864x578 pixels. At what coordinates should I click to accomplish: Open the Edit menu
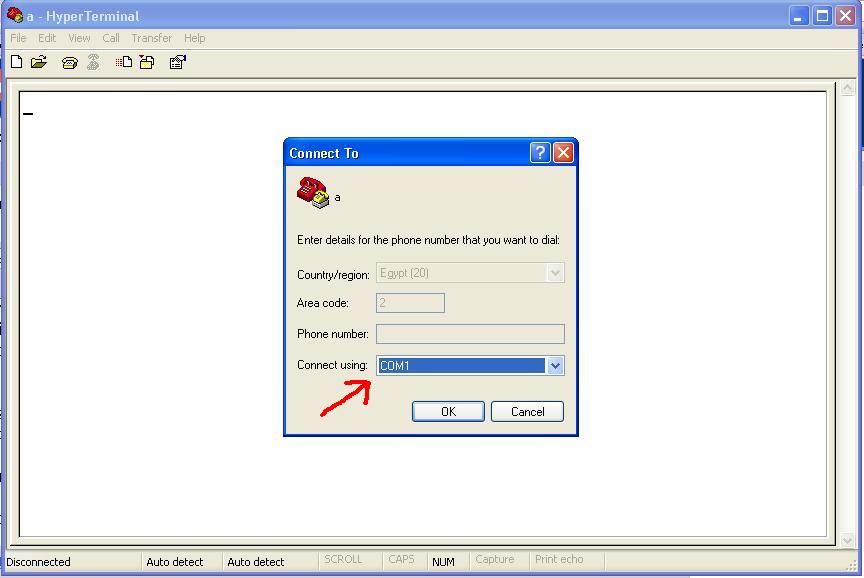(x=47, y=38)
